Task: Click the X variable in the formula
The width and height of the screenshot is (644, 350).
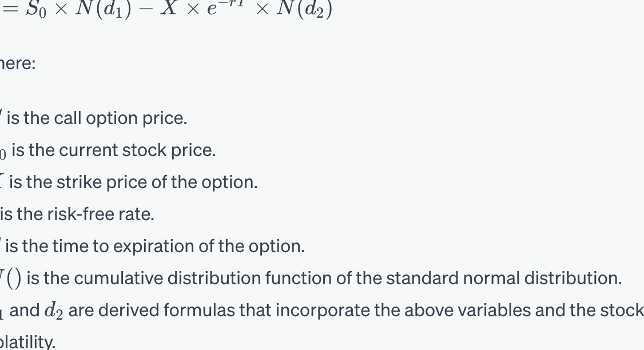Action: 169,8
